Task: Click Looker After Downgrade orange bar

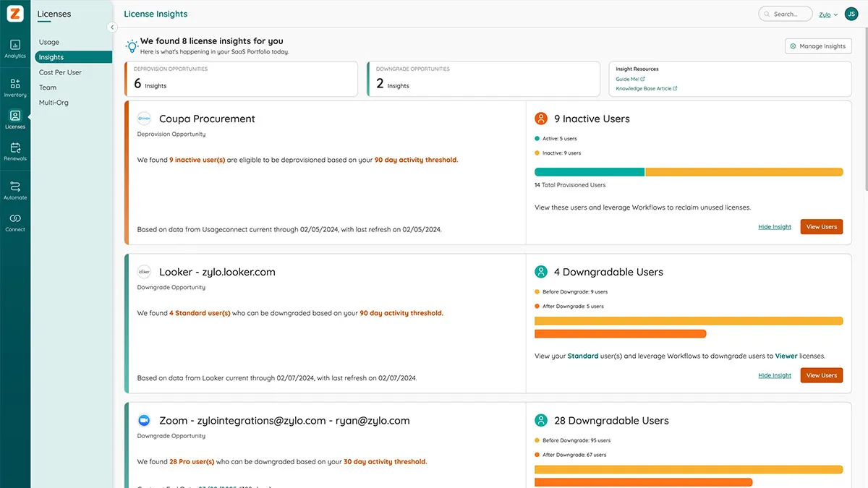Action: [x=620, y=334]
